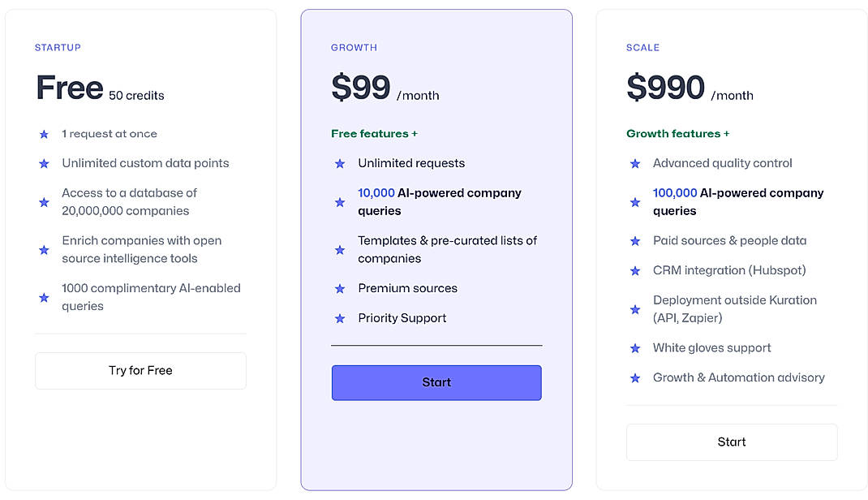The image size is (868, 500).
Task: Click Start on the Growth plan
Action: (436, 381)
